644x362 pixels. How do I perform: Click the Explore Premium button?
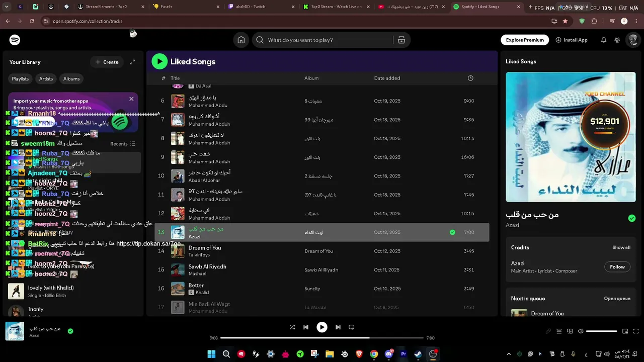point(525,40)
